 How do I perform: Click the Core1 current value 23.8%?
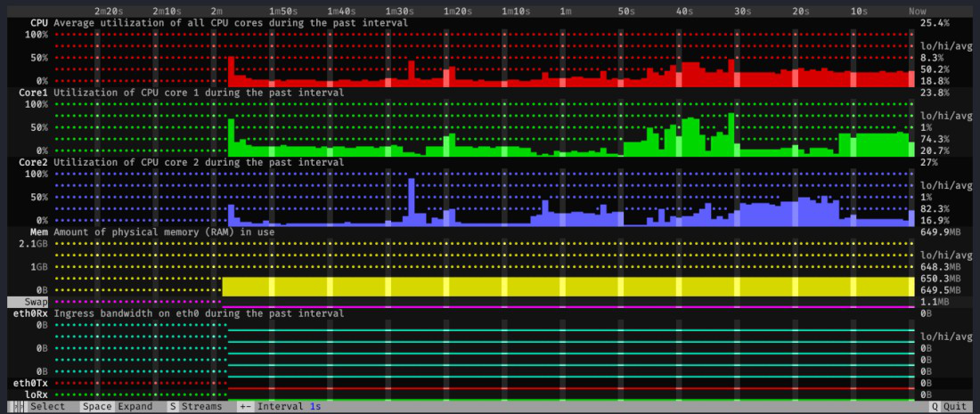(x=935, y=93)
